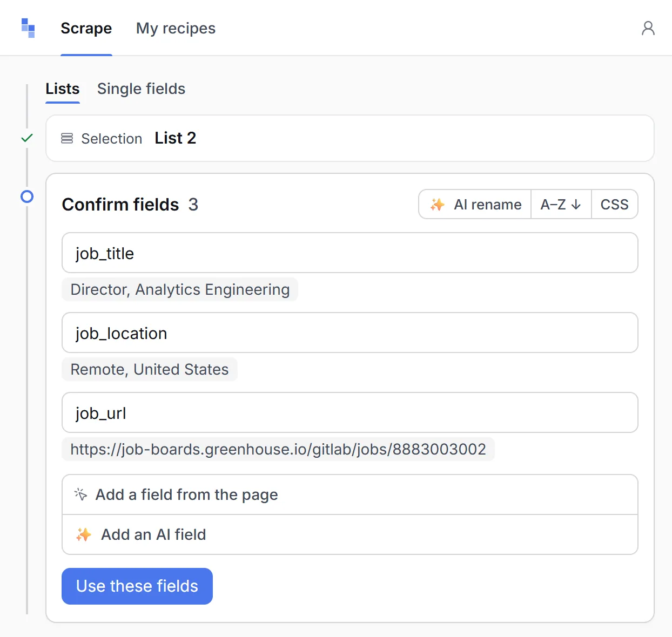Click the down arrow in A–Z sort
This screenshot has width=672, height=637.
pos(576,205)
